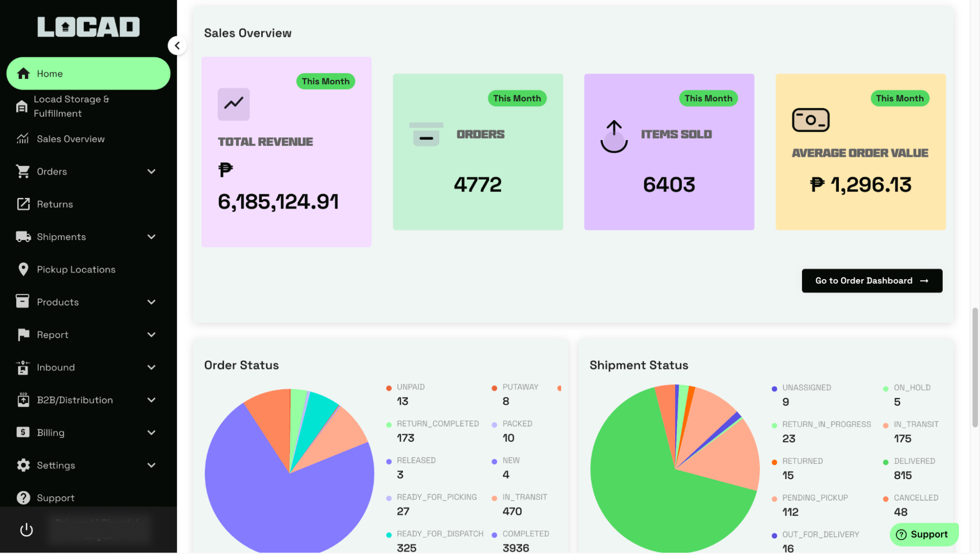
Task: Click the Items Sold upload arrow icon
Action: coord(614,136)
